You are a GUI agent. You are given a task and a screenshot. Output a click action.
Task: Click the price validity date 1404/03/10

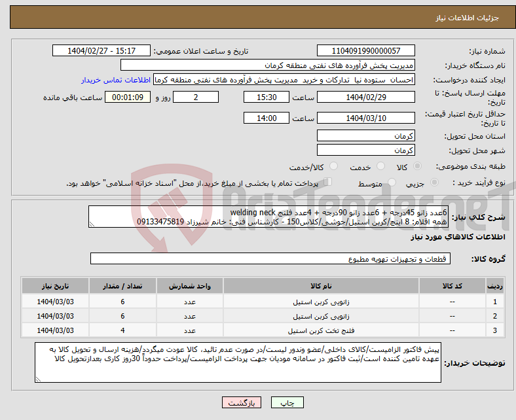(366, 118)
